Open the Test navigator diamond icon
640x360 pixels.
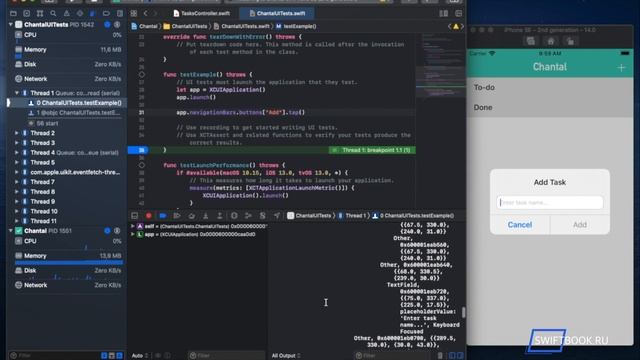pyautogui.click(x=80, y=13)
